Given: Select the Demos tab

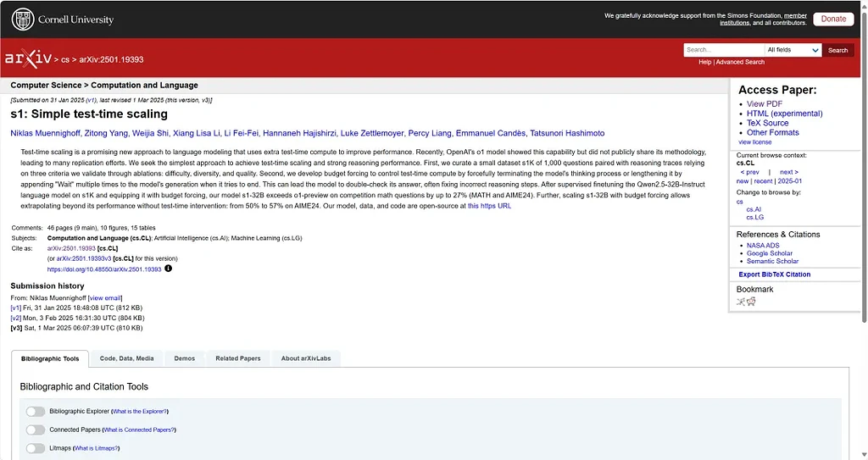Looking at the screenshot, I should click(x=184, y=358).
